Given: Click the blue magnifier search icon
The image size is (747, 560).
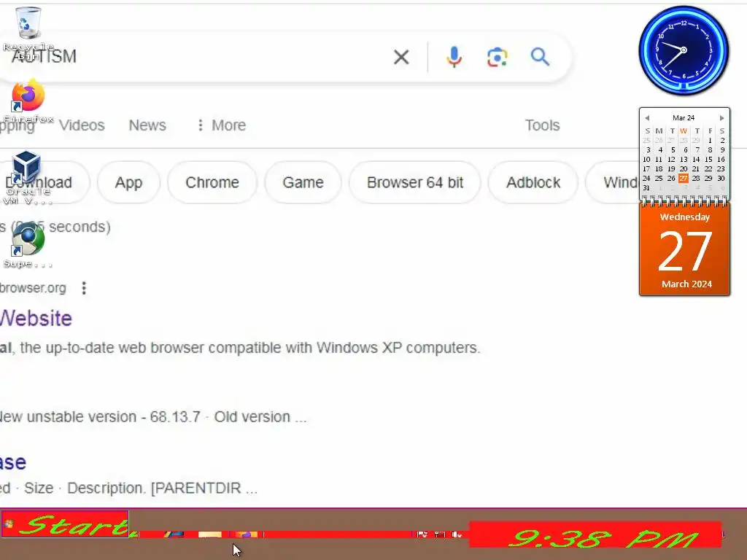Looking at the screenshot, I should tap(540, 57).
